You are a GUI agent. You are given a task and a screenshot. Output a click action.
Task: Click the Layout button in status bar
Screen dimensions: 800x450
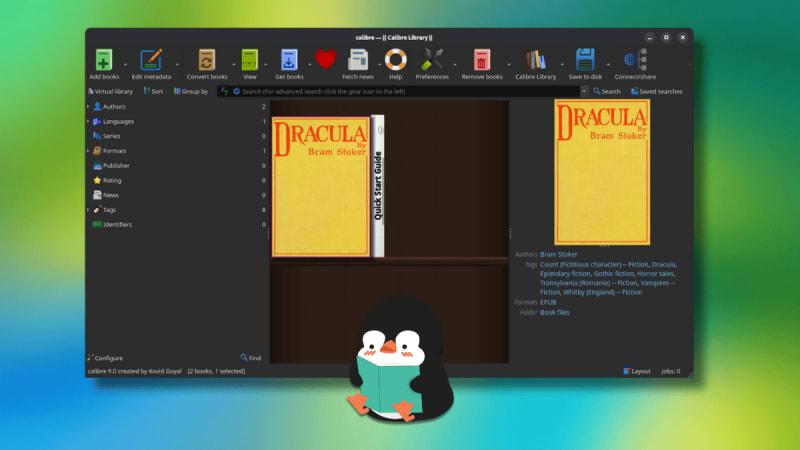pos(637,371)
